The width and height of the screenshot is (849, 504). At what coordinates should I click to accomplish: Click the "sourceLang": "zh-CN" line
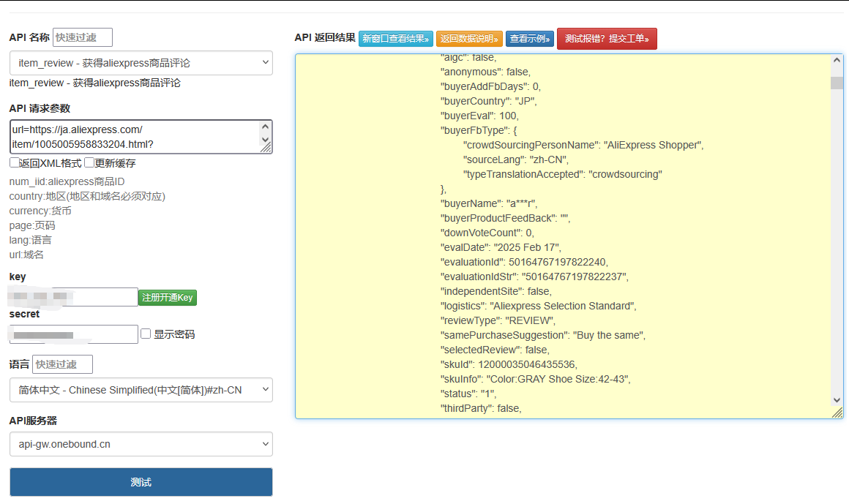coord(516,159)
